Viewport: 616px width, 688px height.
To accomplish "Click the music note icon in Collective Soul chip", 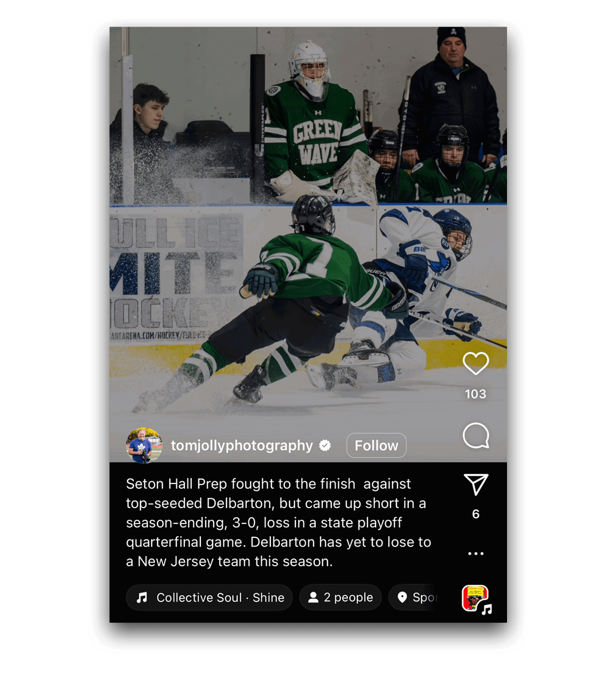I will [142, 597].
